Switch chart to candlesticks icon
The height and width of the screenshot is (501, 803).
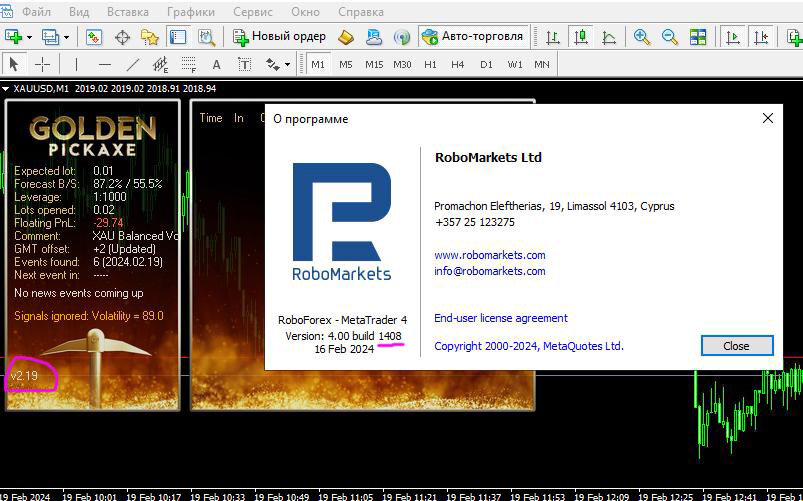[x=581, y=37]
